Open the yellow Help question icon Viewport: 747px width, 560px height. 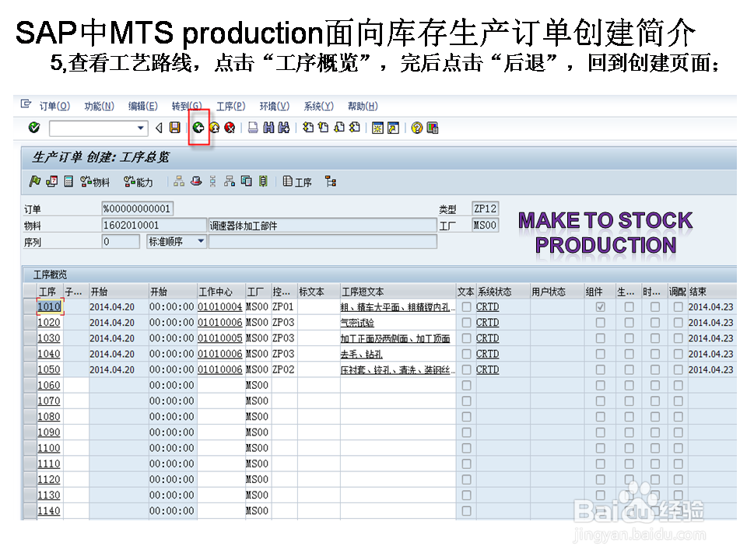point(417,128)
